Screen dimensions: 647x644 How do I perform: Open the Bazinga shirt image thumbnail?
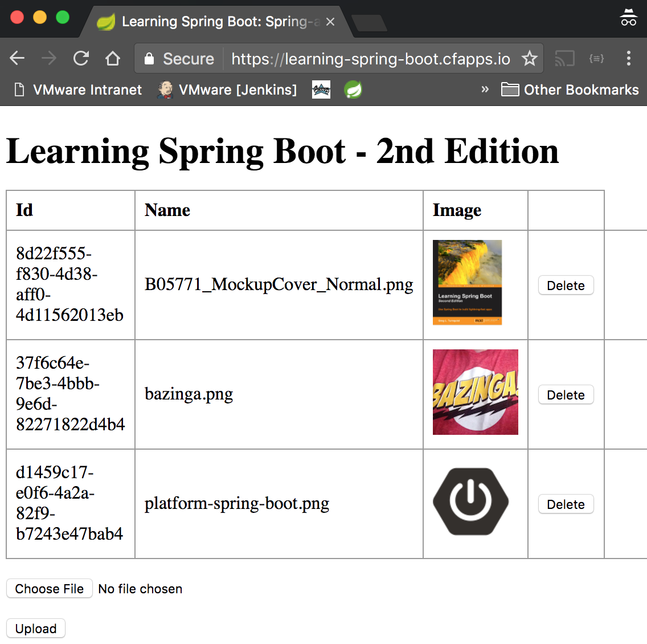coord(476,392)
